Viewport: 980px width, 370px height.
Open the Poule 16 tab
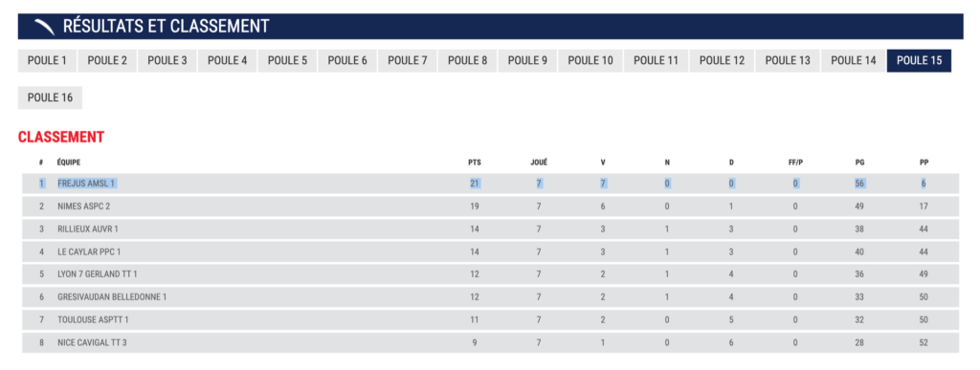pos(50,98)
